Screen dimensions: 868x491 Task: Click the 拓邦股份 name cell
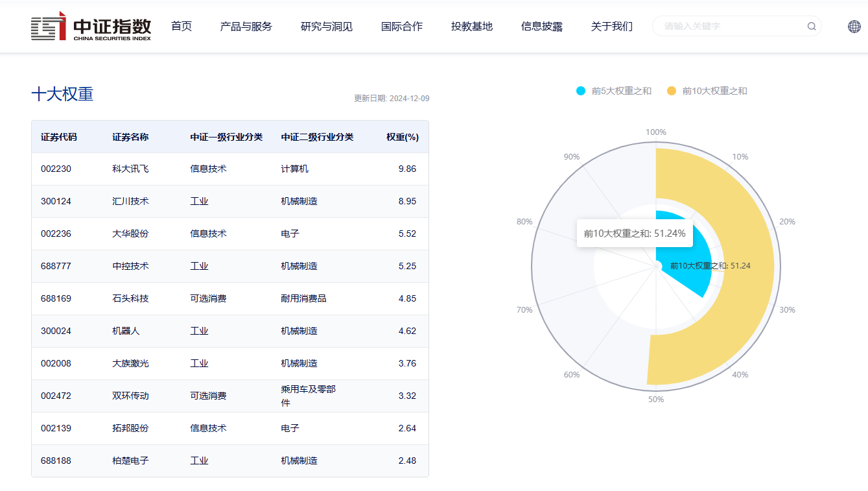130,428
